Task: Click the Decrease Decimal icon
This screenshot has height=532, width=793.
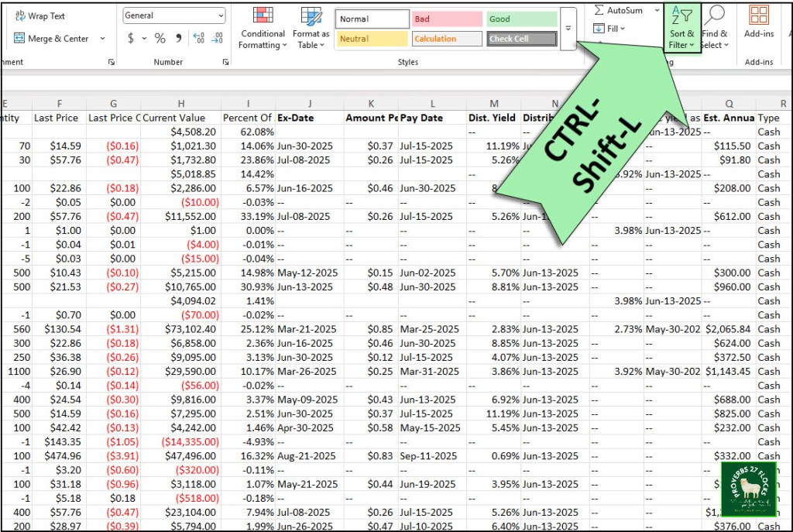Action: pyautogui.click(x=218, y=39)
